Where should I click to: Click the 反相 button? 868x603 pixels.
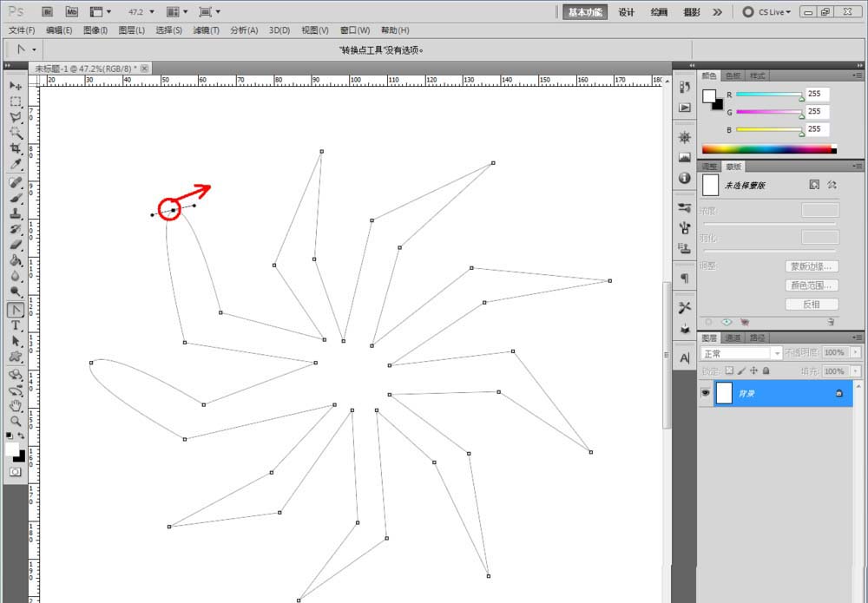[812, 305]
